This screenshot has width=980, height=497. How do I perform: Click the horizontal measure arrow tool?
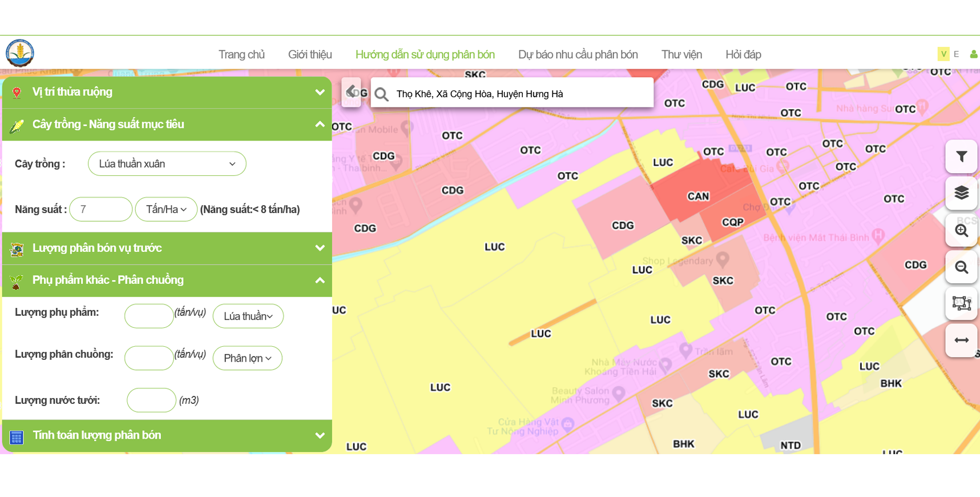tap(961, 340)
